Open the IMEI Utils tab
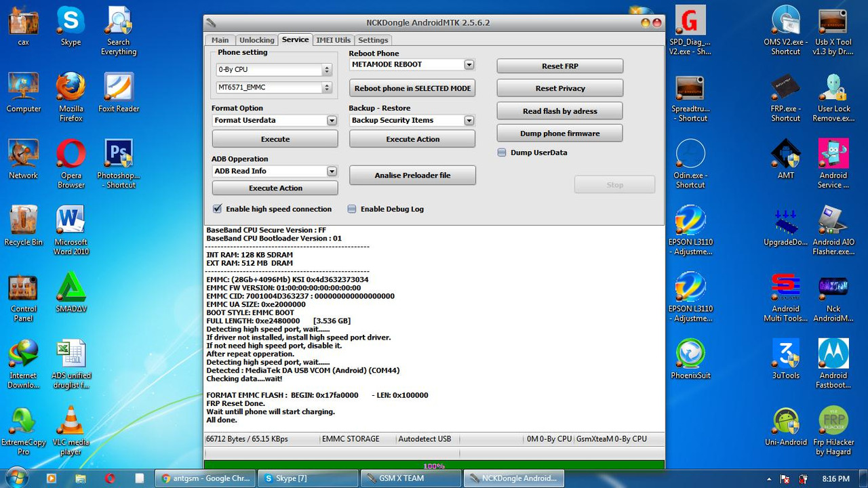 (x=334, y=40)
